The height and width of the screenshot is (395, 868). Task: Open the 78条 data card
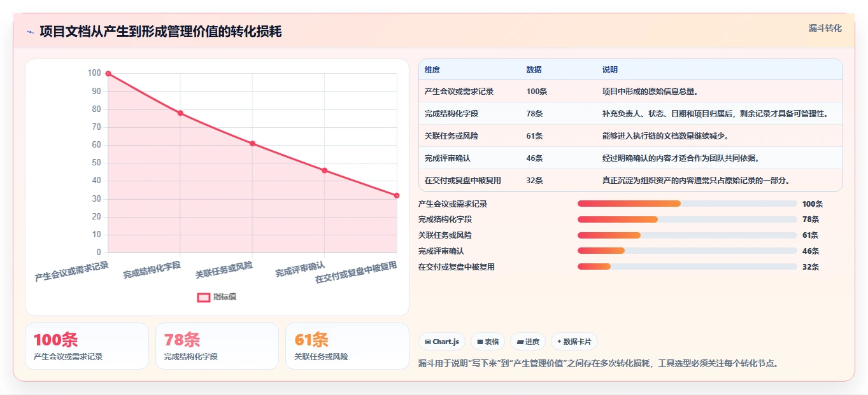click(x=217, y=346)
